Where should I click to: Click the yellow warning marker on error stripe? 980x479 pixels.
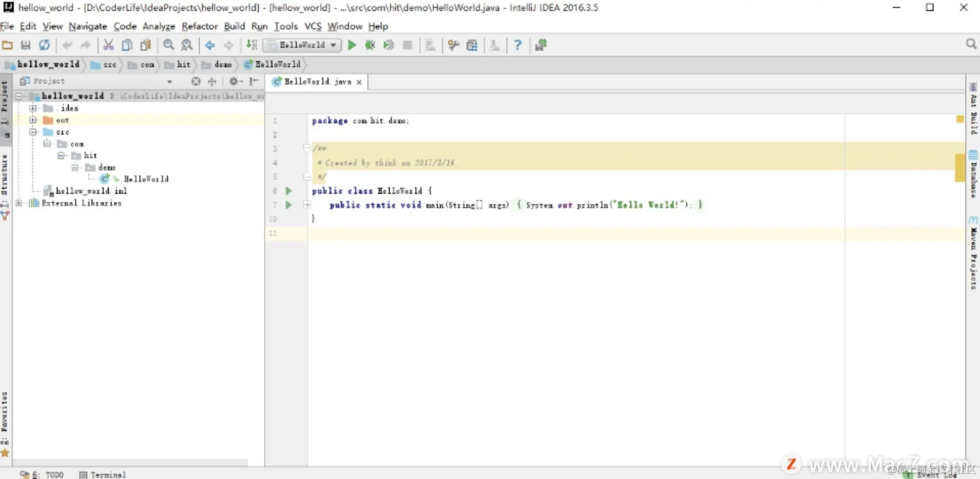(x=960, y=168)
